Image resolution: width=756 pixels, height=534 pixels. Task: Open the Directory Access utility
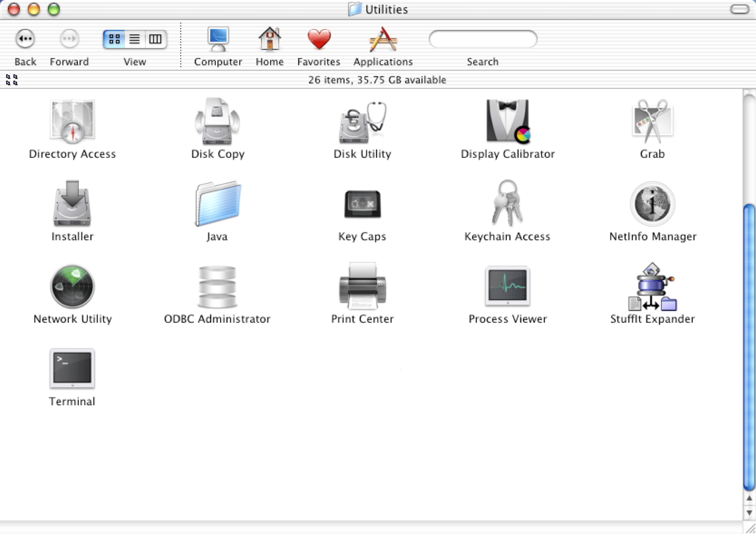(x=72, y=121)
